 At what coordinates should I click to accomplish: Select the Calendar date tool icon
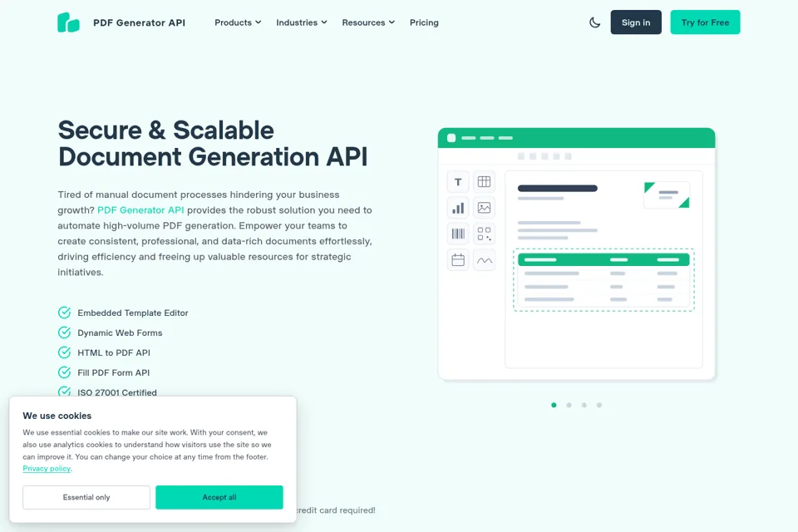tap(458, 260)
